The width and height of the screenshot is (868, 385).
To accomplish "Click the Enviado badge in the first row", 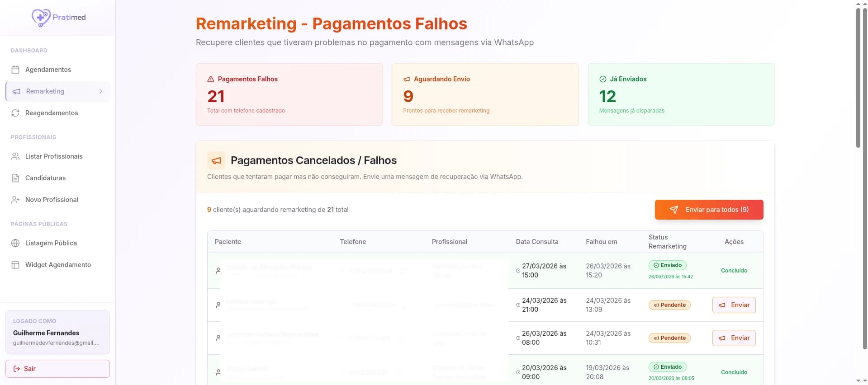I will pos(667,265).
